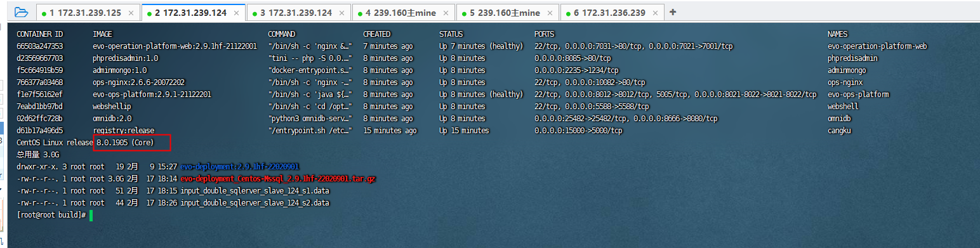Click container ID d61b17a496d5
980x248 pixels.
pos(39,131)
